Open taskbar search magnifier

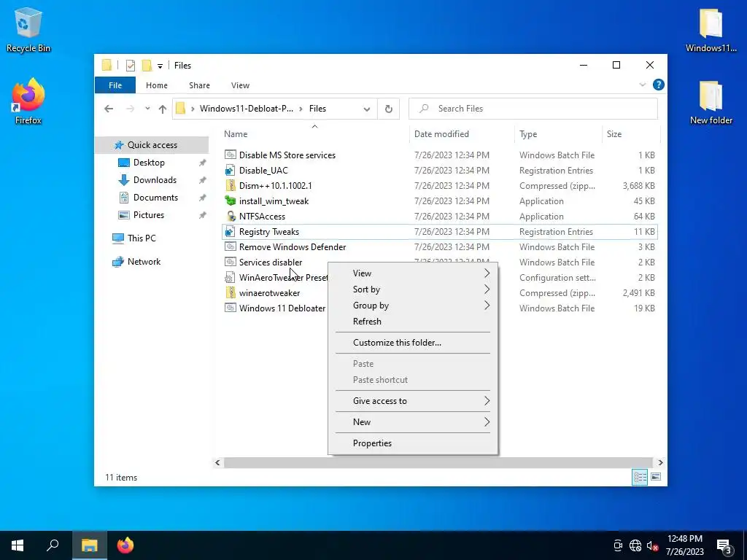pyautogui.click(x=53, y=545)
